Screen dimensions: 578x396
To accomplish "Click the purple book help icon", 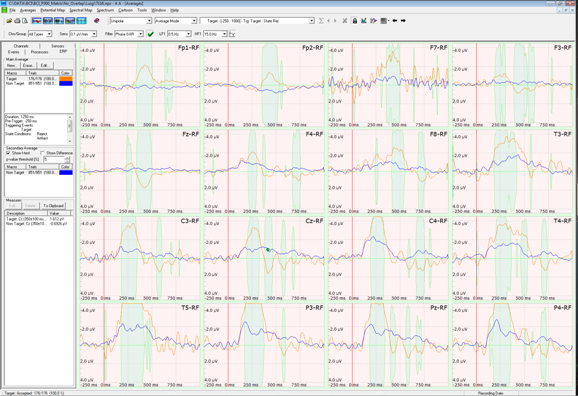I will pos(97,21).
